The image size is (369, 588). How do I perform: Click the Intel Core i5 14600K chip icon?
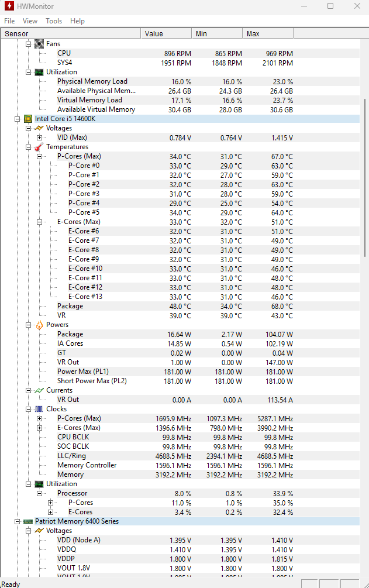coord(28,119)
